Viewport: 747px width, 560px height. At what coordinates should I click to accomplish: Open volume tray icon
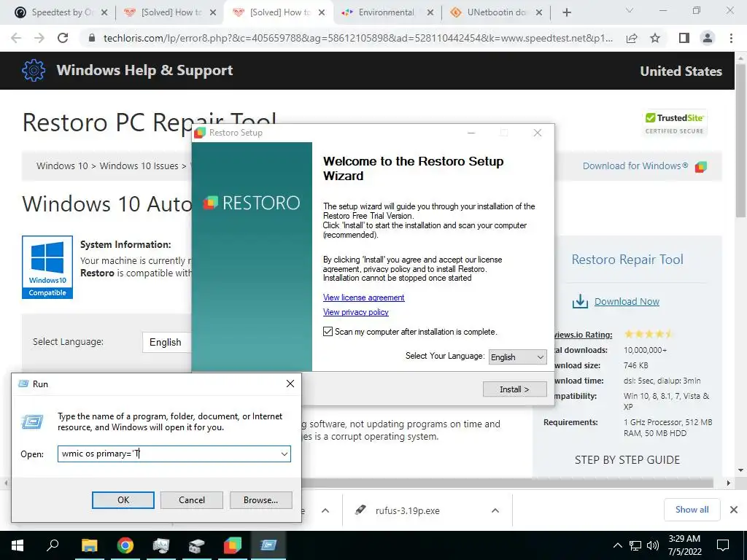653,545
